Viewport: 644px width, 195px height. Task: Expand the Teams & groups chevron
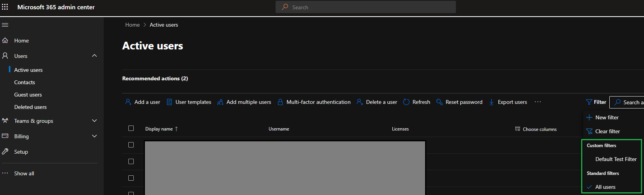[94, 120]
